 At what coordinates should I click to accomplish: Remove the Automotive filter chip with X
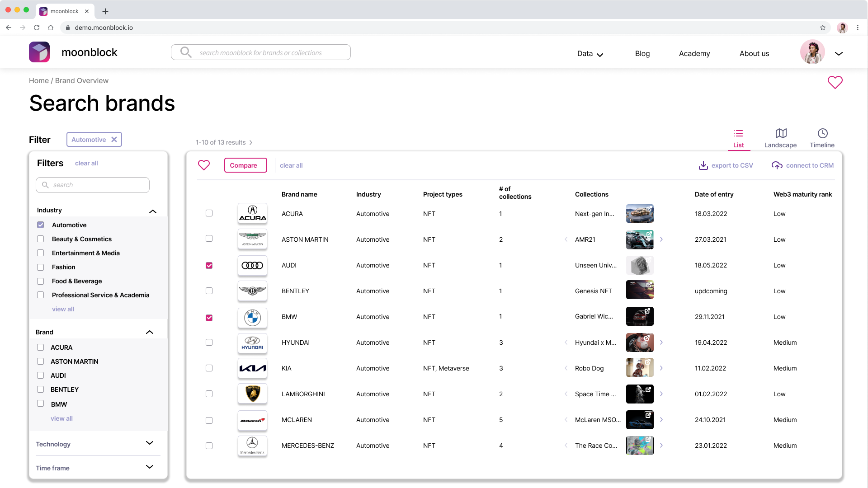pyautogui.click(x=114, y=140)
